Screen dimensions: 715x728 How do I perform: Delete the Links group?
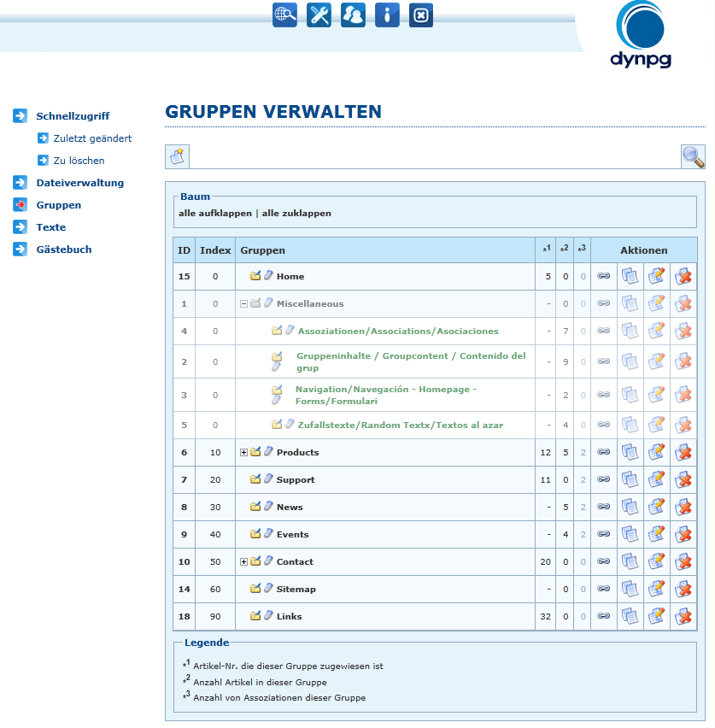coord(683,616)
